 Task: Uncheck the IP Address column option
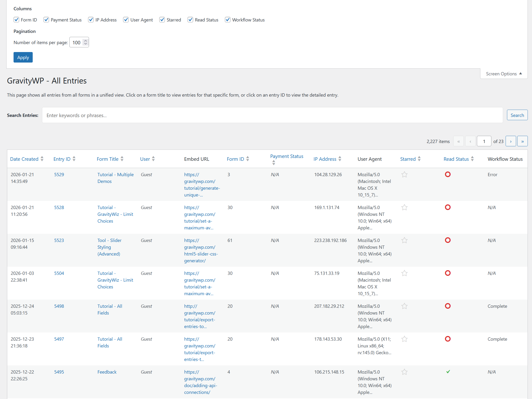(91, 20)
